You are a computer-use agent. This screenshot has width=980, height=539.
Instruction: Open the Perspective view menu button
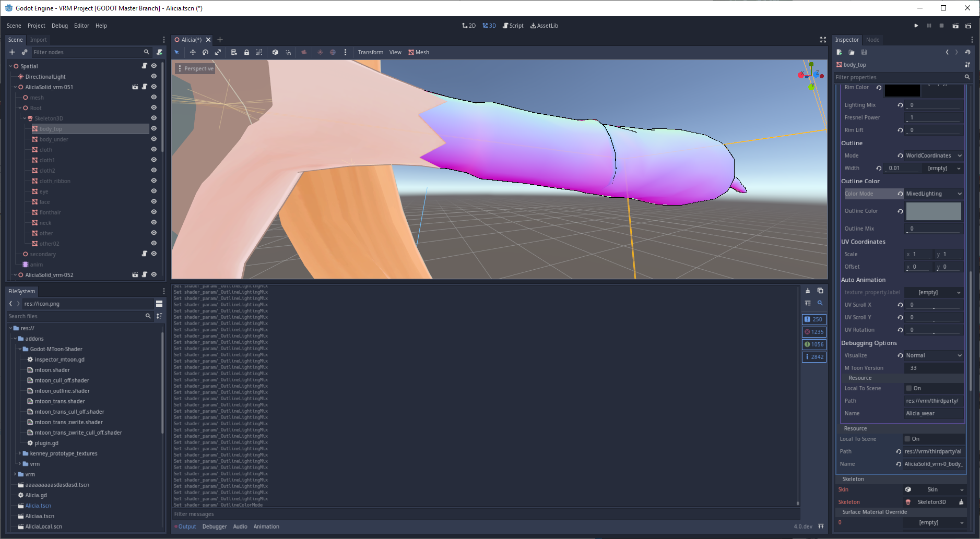[x=195, y=68]
